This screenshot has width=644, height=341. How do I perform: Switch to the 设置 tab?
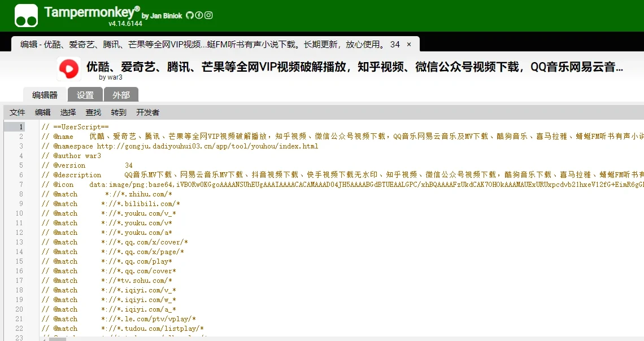[x=85, y=95]
